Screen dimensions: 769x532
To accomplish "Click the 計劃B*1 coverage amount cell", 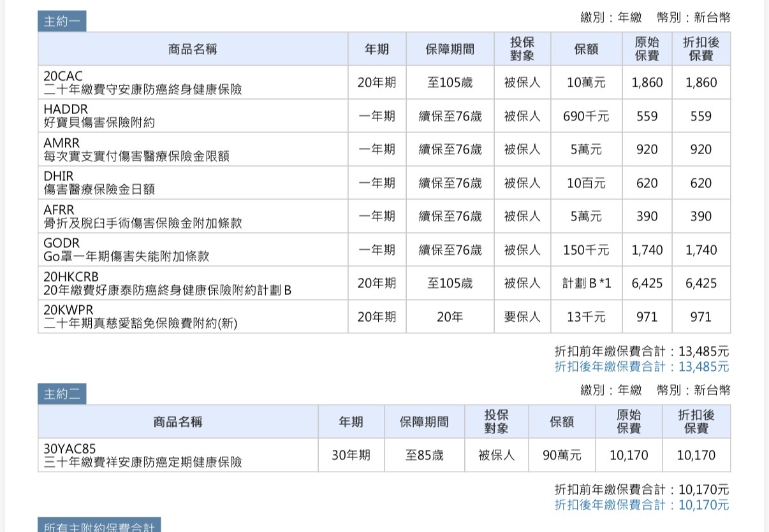I will pos(586,284).
